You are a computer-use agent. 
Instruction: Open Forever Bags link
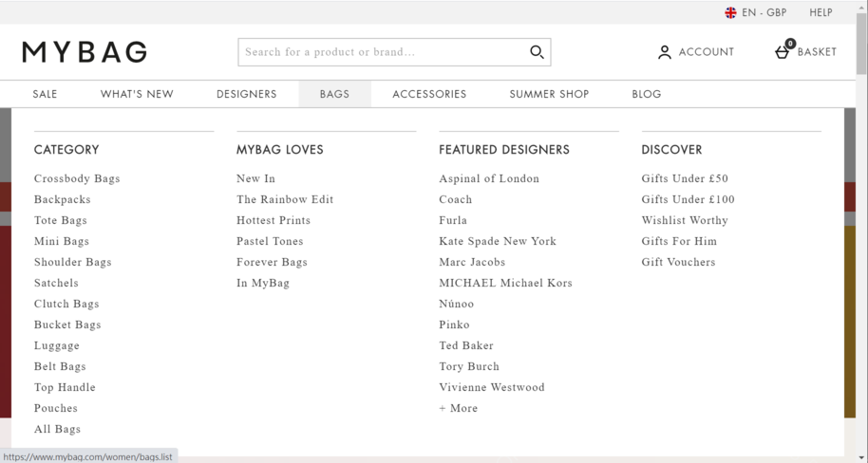tap(272, 262)
